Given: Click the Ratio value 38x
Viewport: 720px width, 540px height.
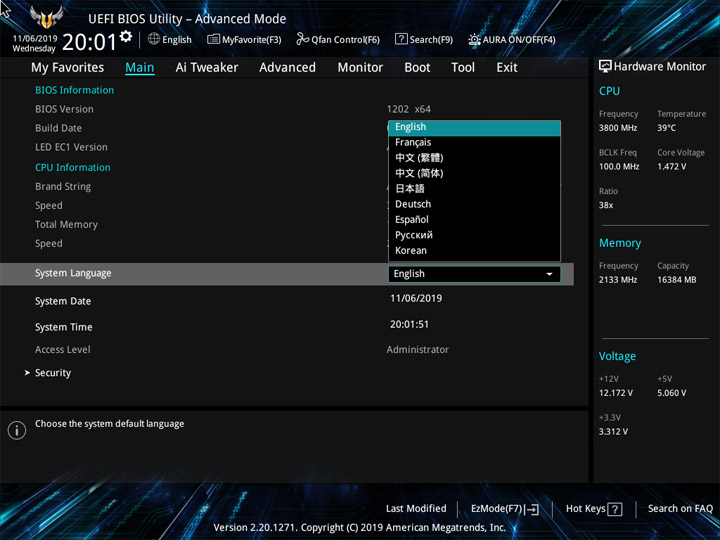Looking at the screenshot, I should pos(606,205).
